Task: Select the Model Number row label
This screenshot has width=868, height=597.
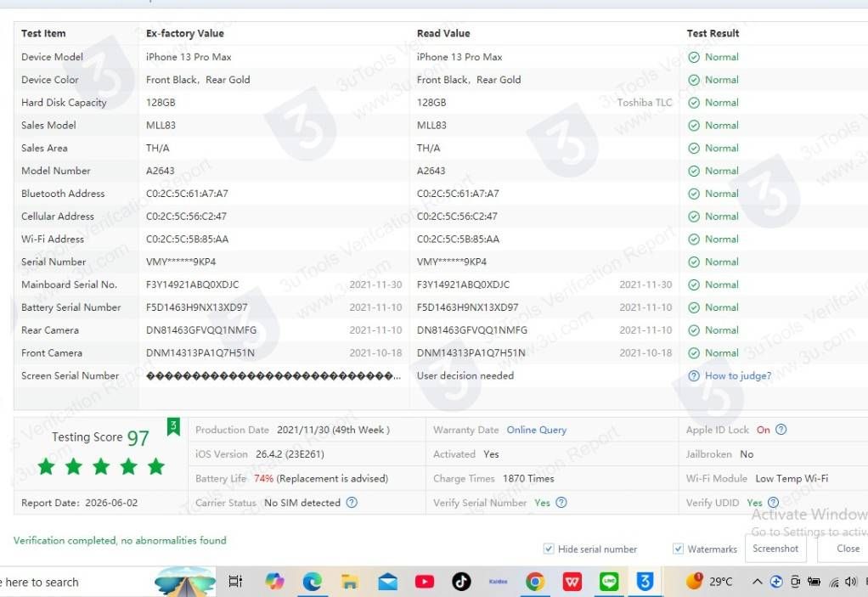Action: pyautogui.click(x=56, y=171)
